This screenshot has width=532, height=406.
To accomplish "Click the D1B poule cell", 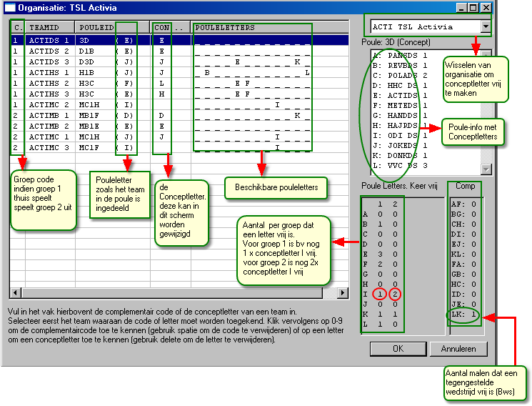I will click(87, 51).
